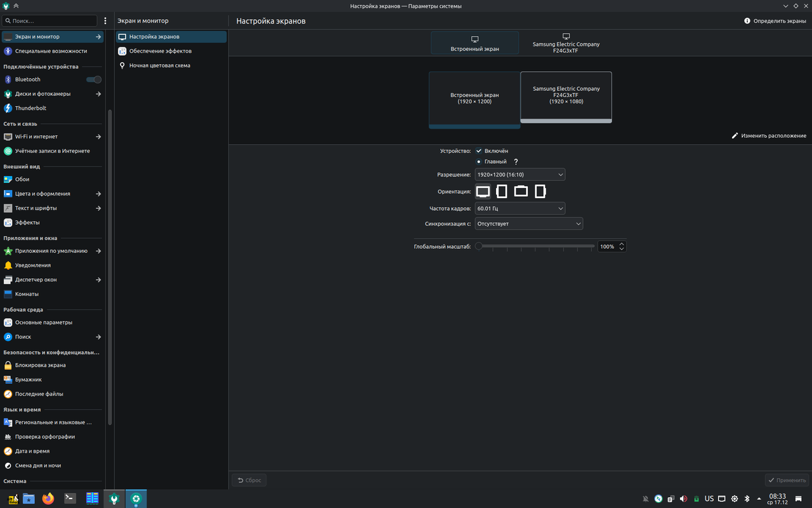Click the 100% scale value field
Screen dimensions: 812x508
[608, 246]
